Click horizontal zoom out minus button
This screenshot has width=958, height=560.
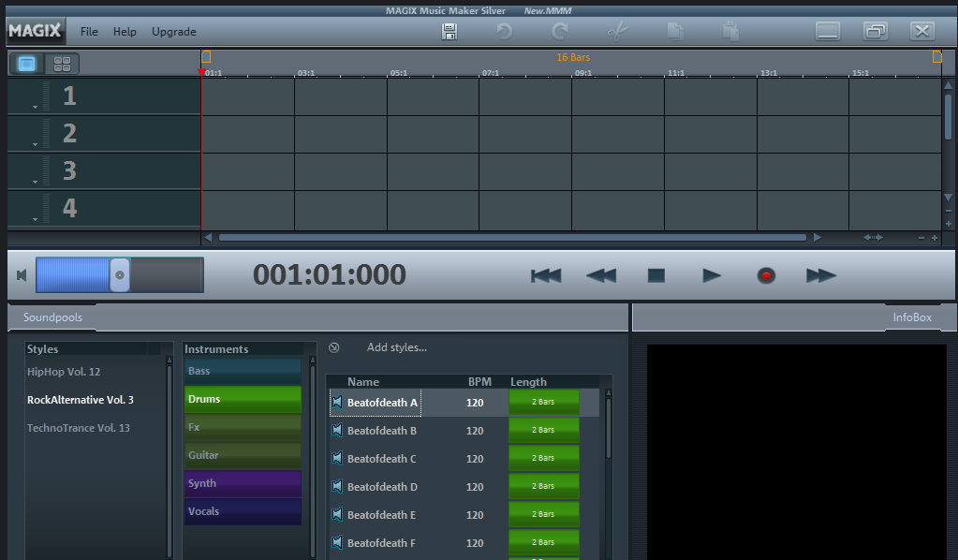[x=921, y=238]
